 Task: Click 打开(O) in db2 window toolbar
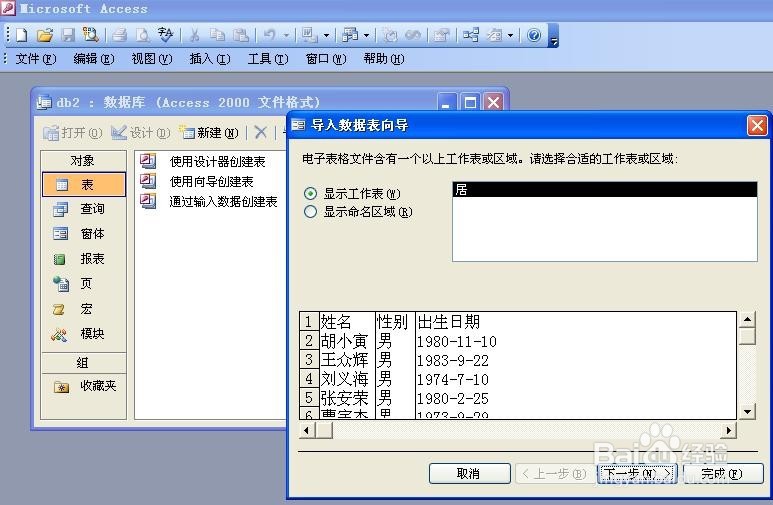click(x=72, y=132)
